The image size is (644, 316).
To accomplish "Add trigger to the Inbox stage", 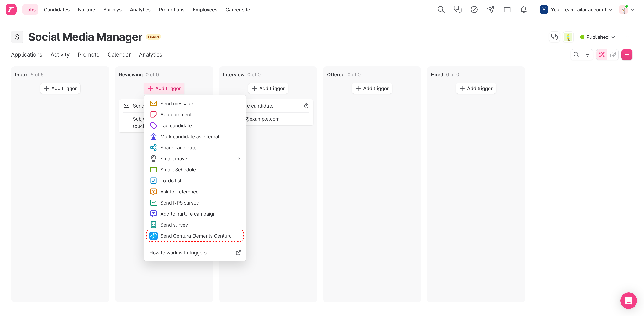I will [x=60, y=88].
